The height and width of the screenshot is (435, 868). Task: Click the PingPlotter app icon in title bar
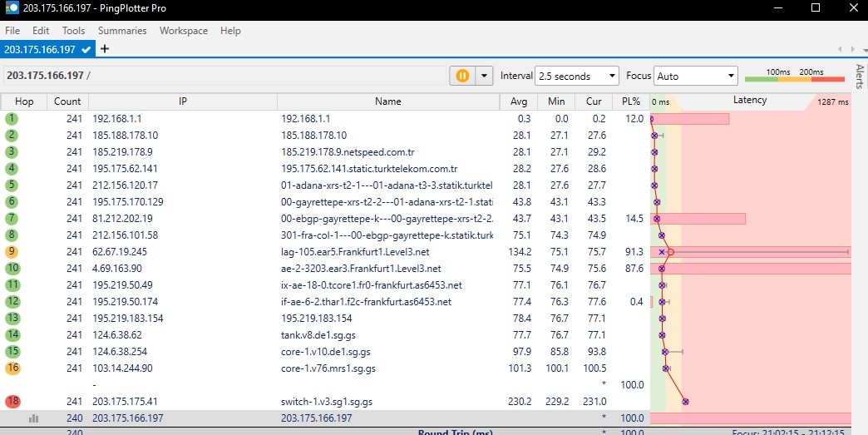pyautogui.click(x=8, y=7)
